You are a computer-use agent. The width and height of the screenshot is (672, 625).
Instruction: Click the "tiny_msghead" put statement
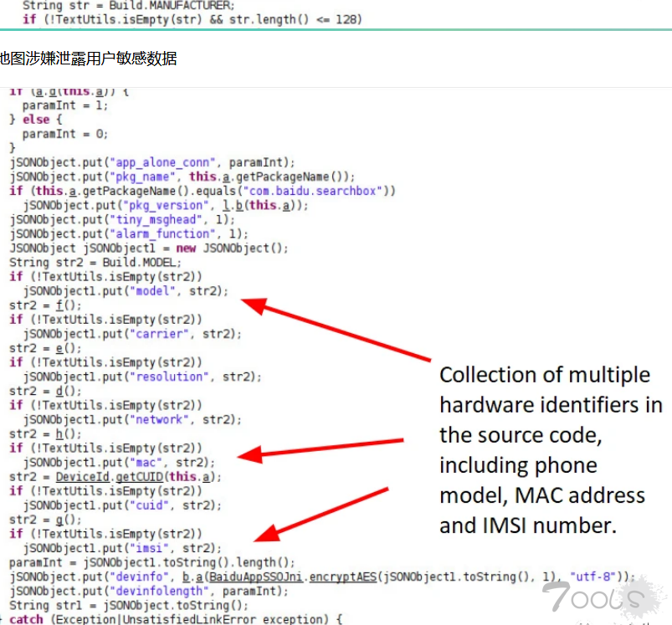117,219
